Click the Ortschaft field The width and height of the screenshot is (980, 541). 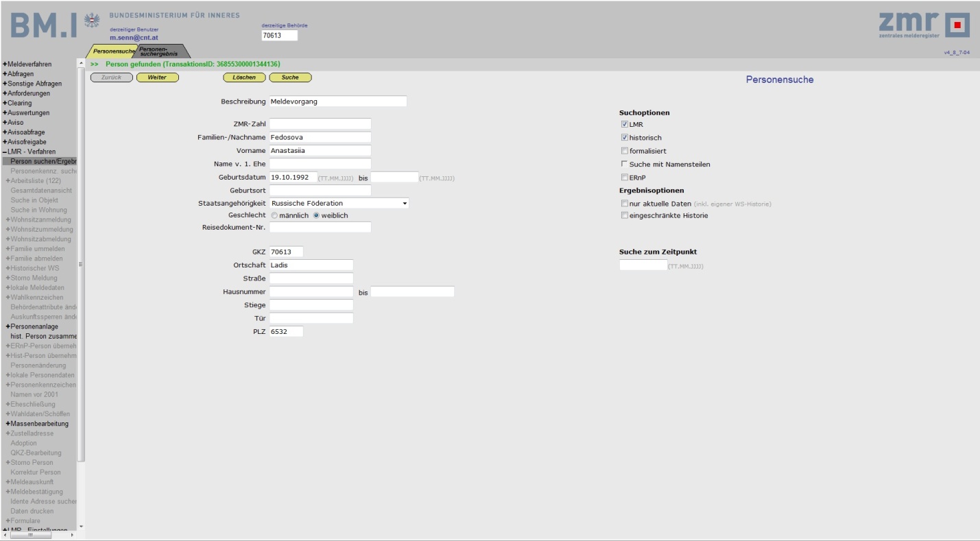coord(311,265)
